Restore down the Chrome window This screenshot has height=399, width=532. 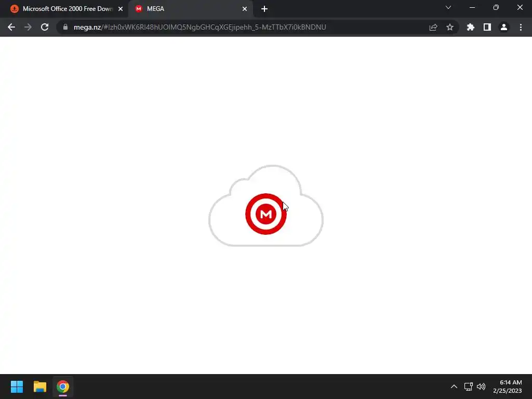tap(496, 7)
